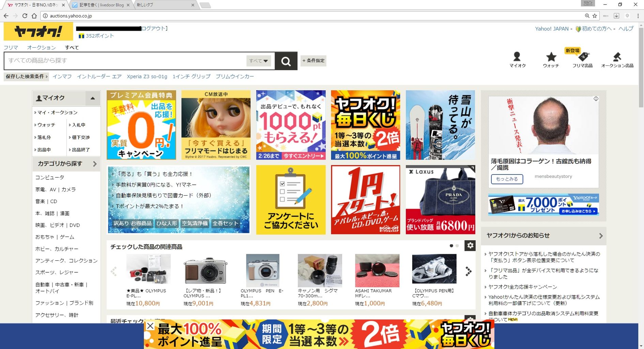Screen dimensions: 644x349
Task: Click the ログアウト link
Action: [x=154, y=29]
